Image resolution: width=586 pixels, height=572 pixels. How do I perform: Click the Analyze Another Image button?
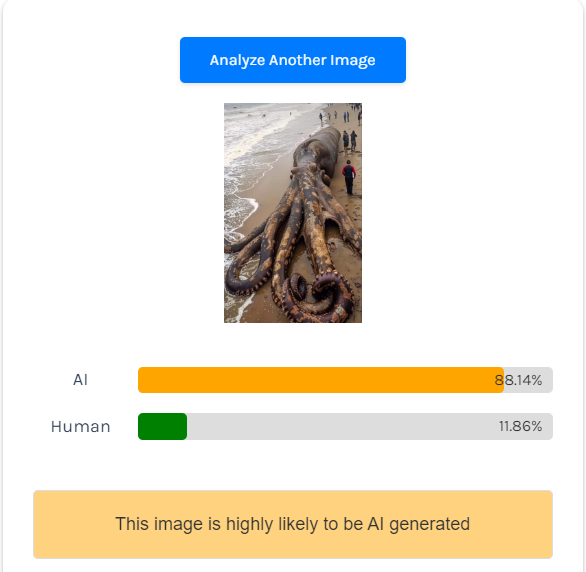[293, 60]
